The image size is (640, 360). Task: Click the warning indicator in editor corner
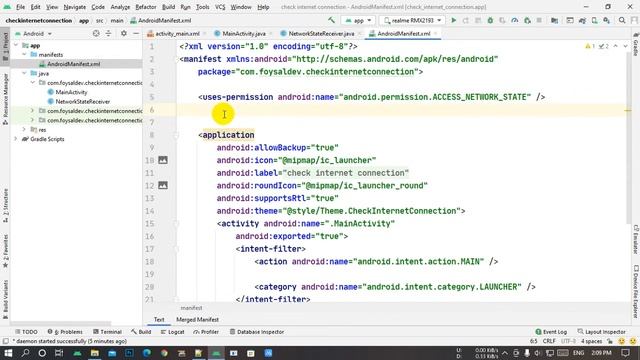pyautogui.click(x=590, y=47)
